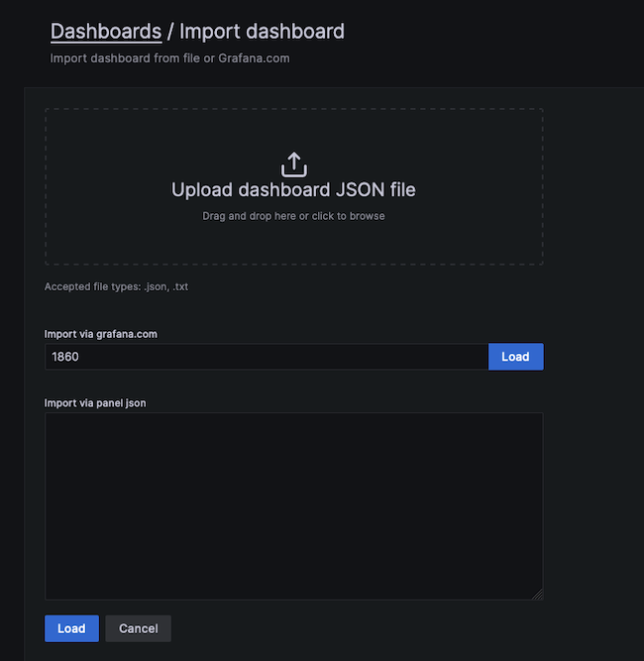Cancel the dashboard import
644x661 pixels.
tap(138, 628)
